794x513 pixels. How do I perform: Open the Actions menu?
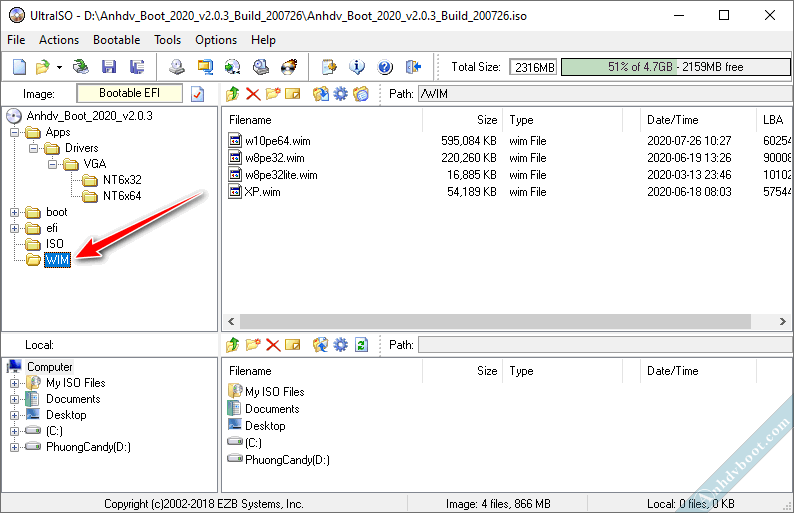coord(59,40)
